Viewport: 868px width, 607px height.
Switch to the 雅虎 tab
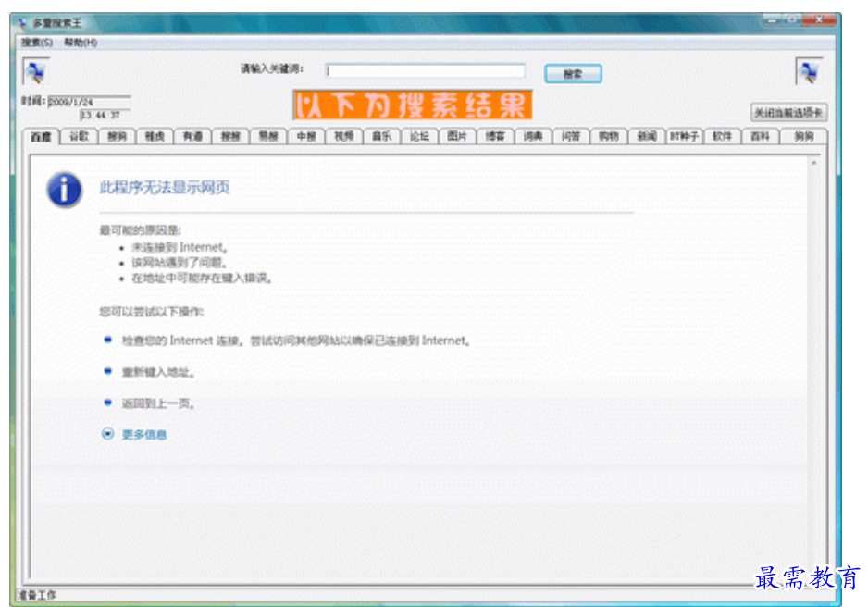coord(155,136)
